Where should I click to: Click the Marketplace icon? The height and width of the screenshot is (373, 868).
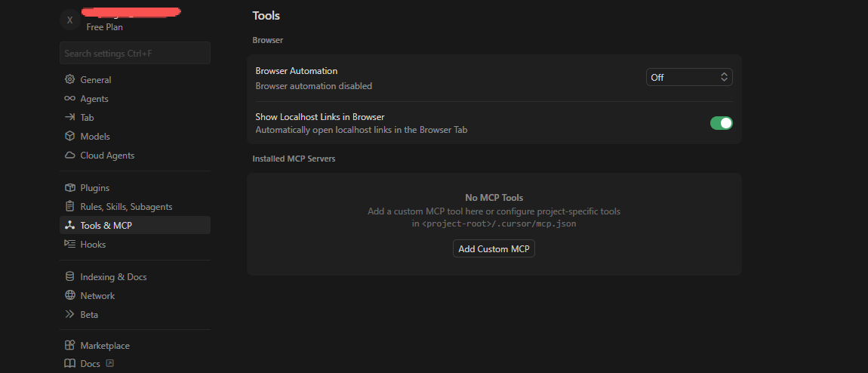click(69, 346)
